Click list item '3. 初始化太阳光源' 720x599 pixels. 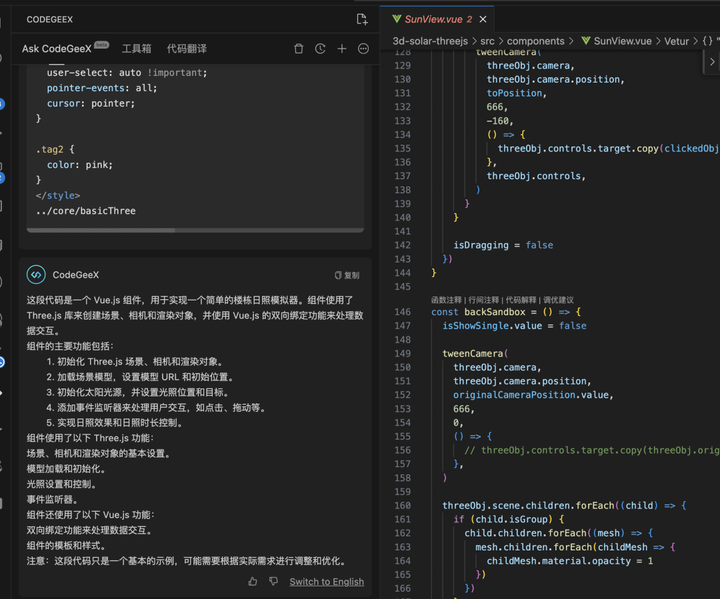pos(138,392)
